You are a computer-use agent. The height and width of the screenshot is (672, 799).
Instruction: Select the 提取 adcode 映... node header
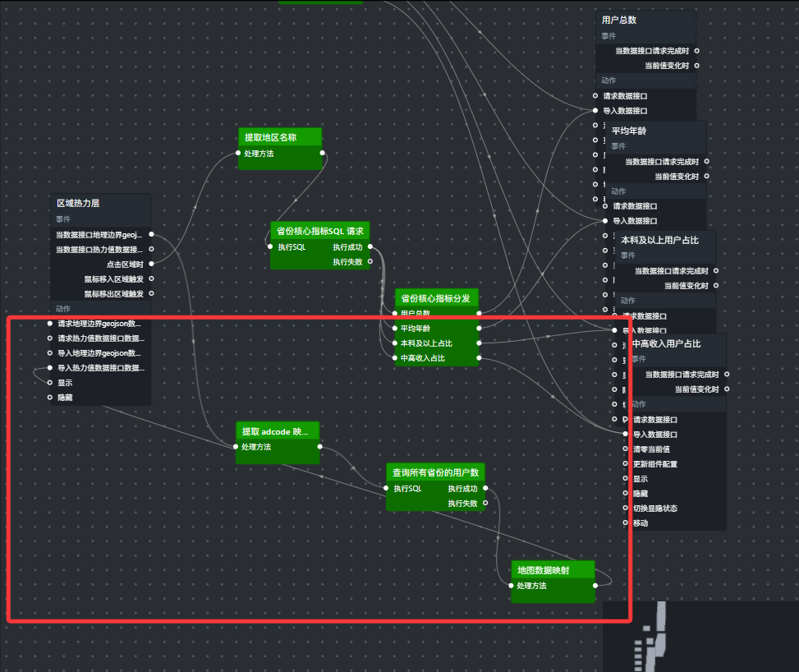click(278, 431)
